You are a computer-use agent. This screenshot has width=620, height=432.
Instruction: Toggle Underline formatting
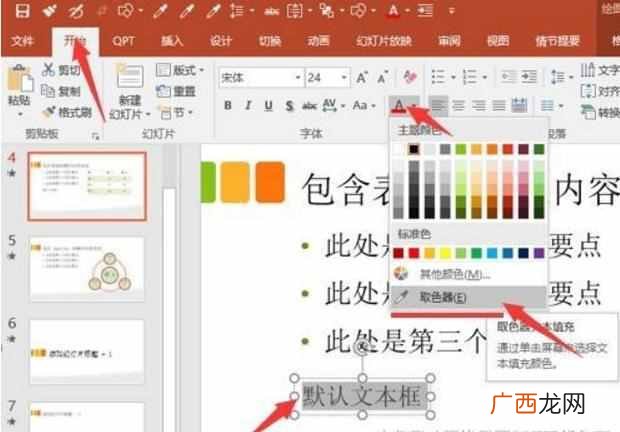(268, 106)
